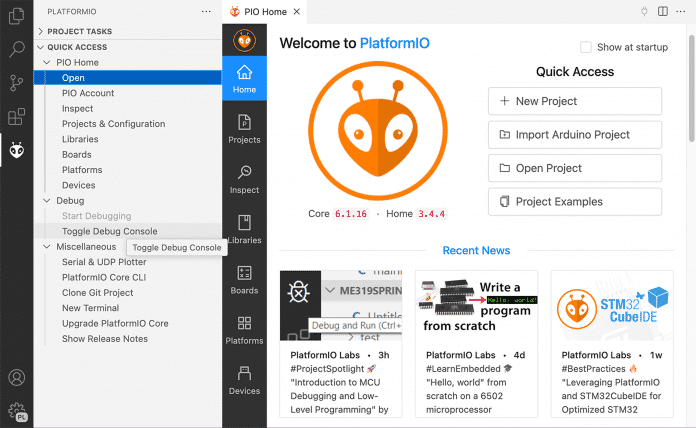Open Extensions view in activity bar
This screenshot has height=428, width=696.
click(x=16, y=116)
